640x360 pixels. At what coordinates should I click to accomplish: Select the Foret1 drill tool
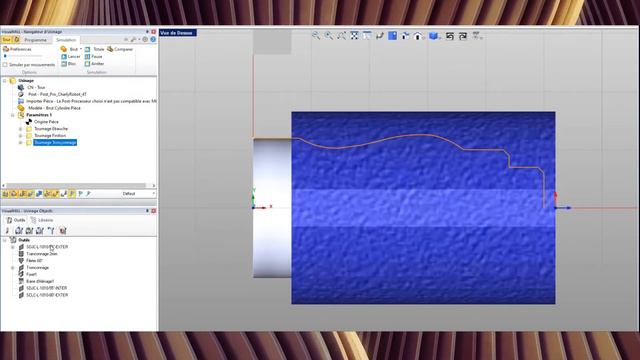point(31,275)
